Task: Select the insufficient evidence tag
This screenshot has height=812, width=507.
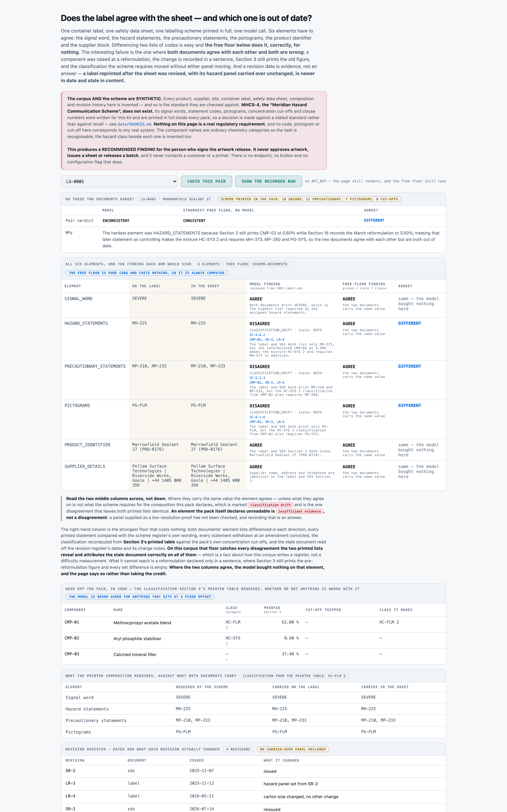Action: click(299, 511)
